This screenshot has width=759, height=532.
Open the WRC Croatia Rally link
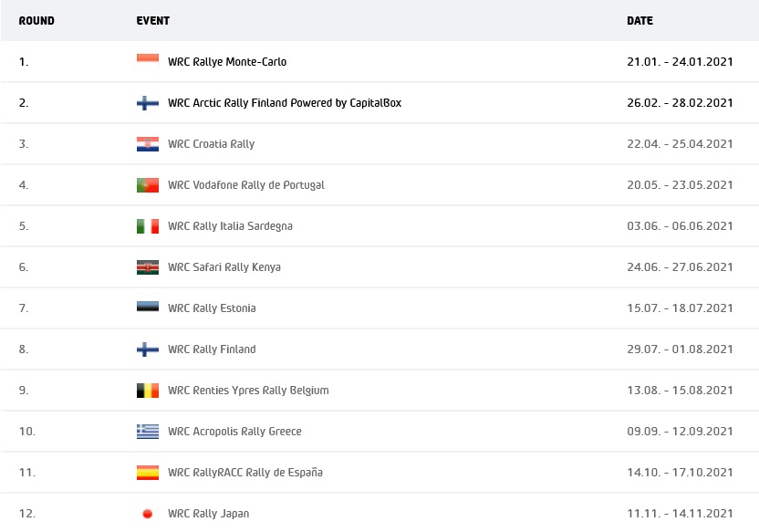[211, 144]
